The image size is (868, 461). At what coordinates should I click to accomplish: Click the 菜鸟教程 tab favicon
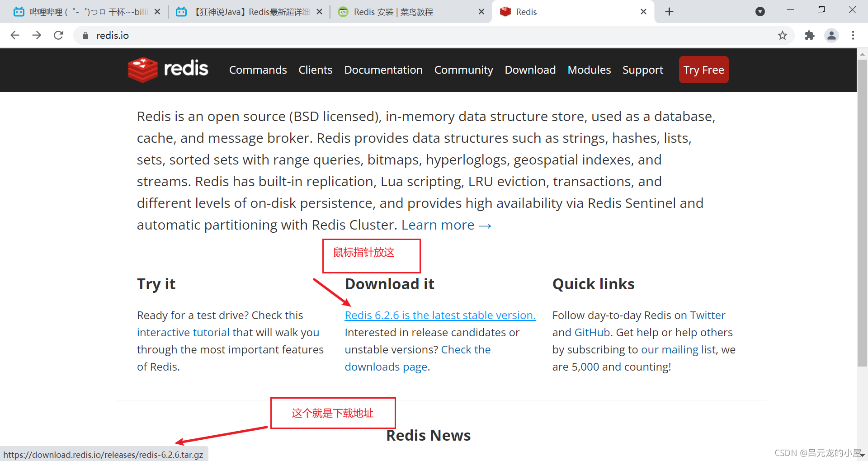click(x=343, y=12)
